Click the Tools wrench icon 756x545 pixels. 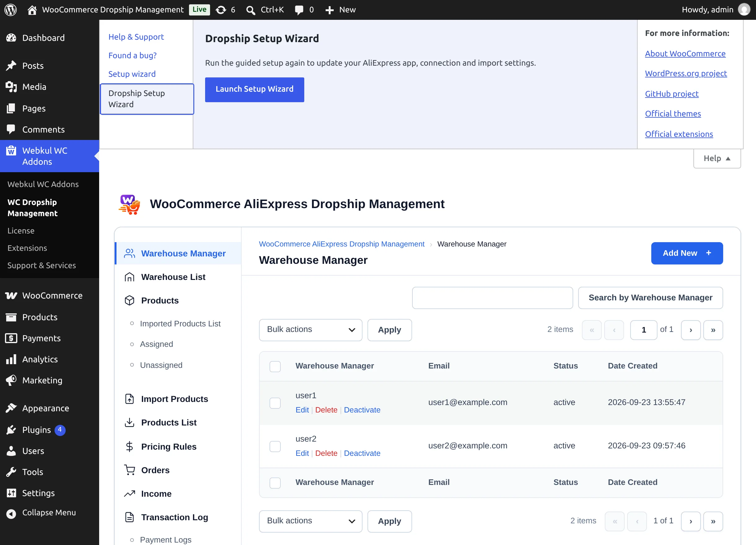[11, 472]
